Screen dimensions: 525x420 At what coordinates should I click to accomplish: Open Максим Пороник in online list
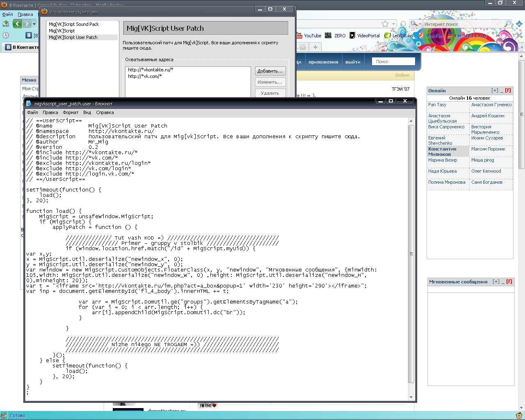tap(488, 149)
